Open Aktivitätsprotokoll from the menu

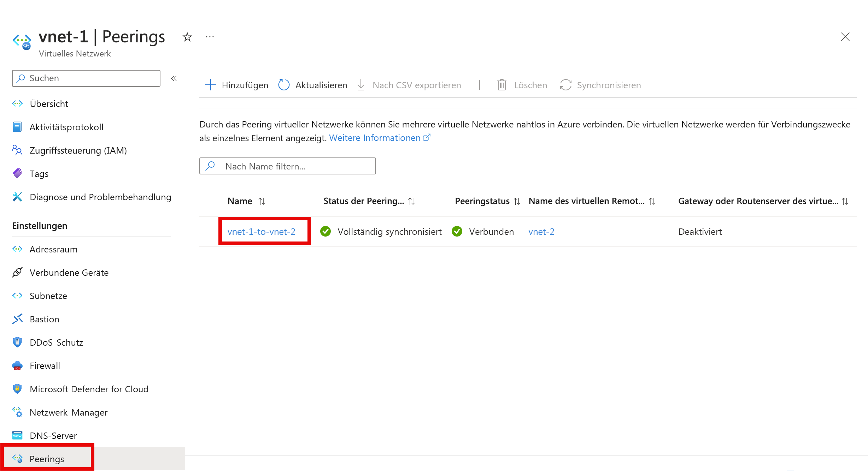pos(66,127)
